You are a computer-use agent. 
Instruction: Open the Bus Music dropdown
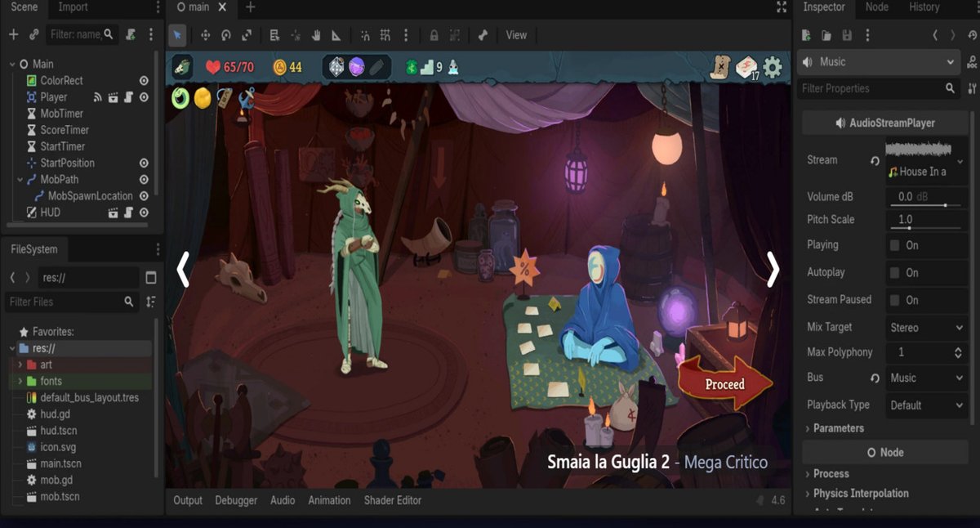click(927, 378)
